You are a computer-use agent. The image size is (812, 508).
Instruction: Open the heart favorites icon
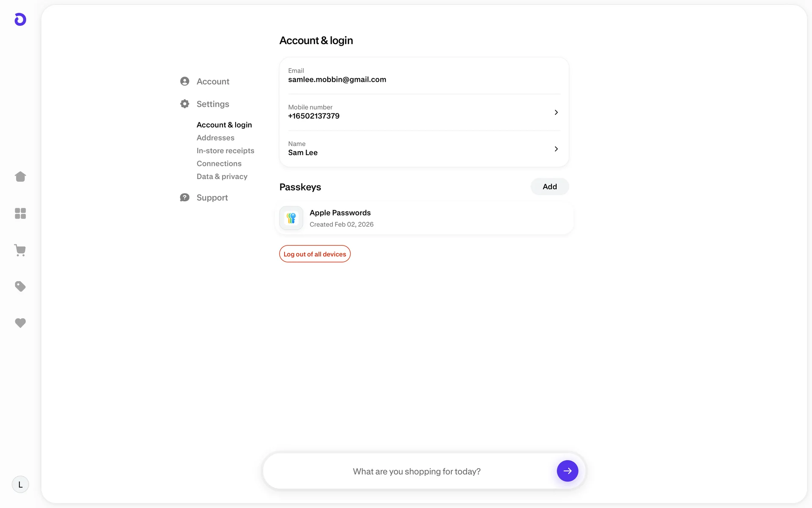(20, 323)
